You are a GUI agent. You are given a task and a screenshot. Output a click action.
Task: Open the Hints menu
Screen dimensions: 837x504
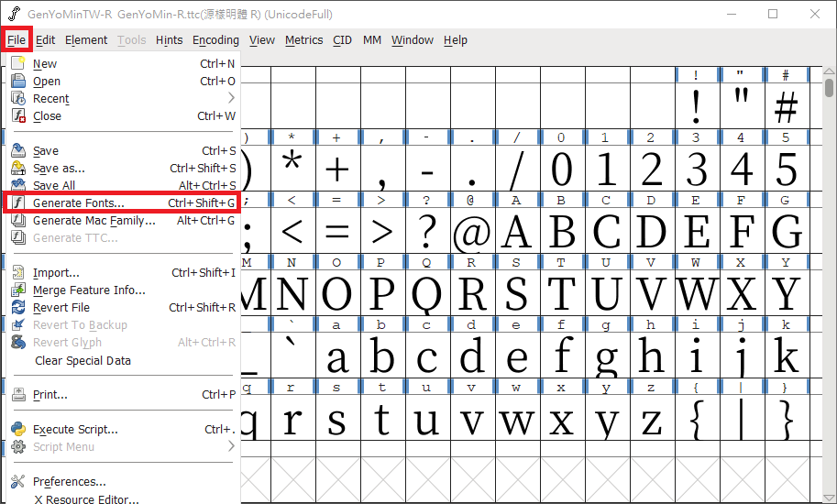pos(170,40)
